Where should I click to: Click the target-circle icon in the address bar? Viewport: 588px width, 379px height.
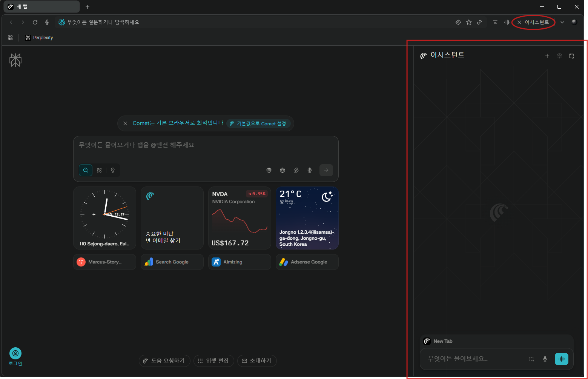coord(458,22)
